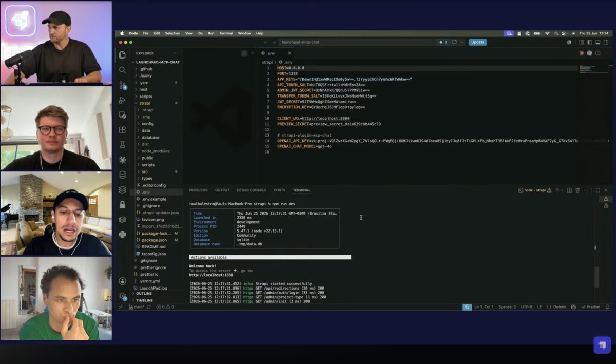Open new terminal dropdown arrow next to plus

(563, 190)
